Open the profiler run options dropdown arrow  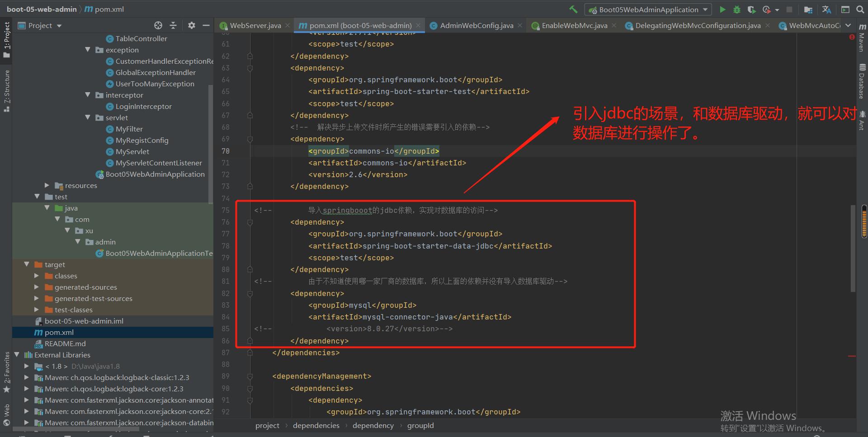pos(777,9)
